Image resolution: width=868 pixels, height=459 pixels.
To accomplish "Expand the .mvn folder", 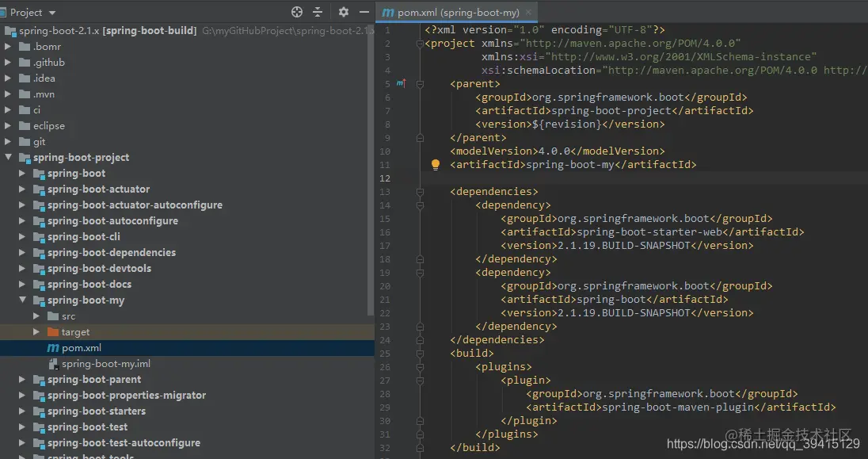I will tap(8, 94).
